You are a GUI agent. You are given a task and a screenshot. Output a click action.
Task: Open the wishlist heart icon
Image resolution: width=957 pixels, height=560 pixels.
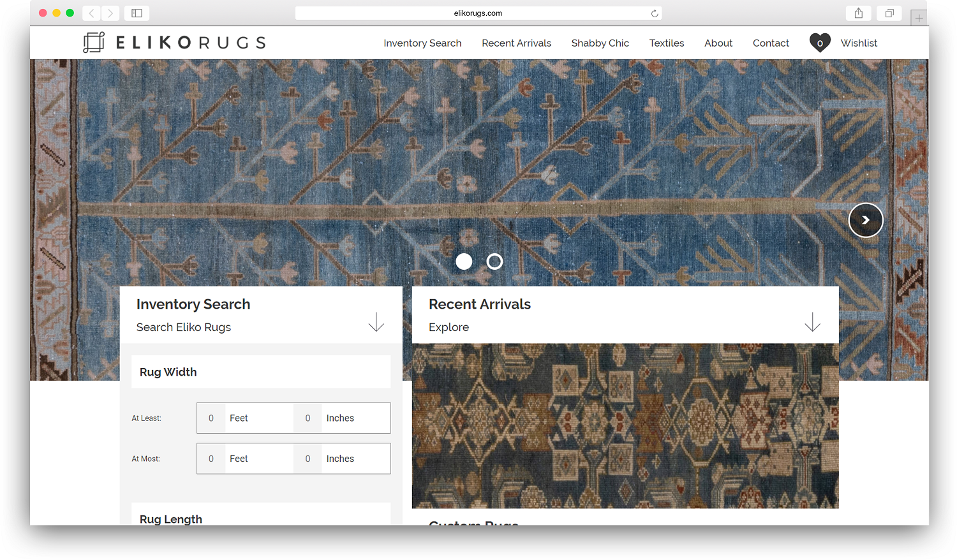[820, 43]
